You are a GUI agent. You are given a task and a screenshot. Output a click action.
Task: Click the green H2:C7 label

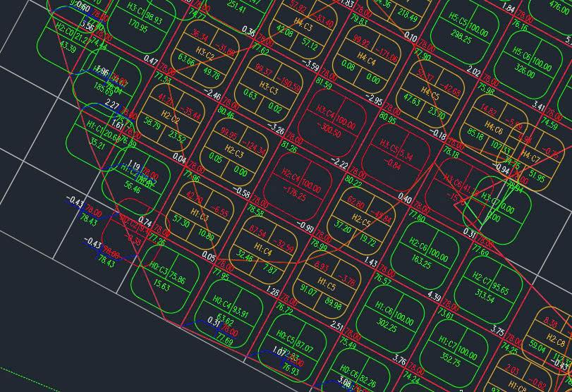481,278
